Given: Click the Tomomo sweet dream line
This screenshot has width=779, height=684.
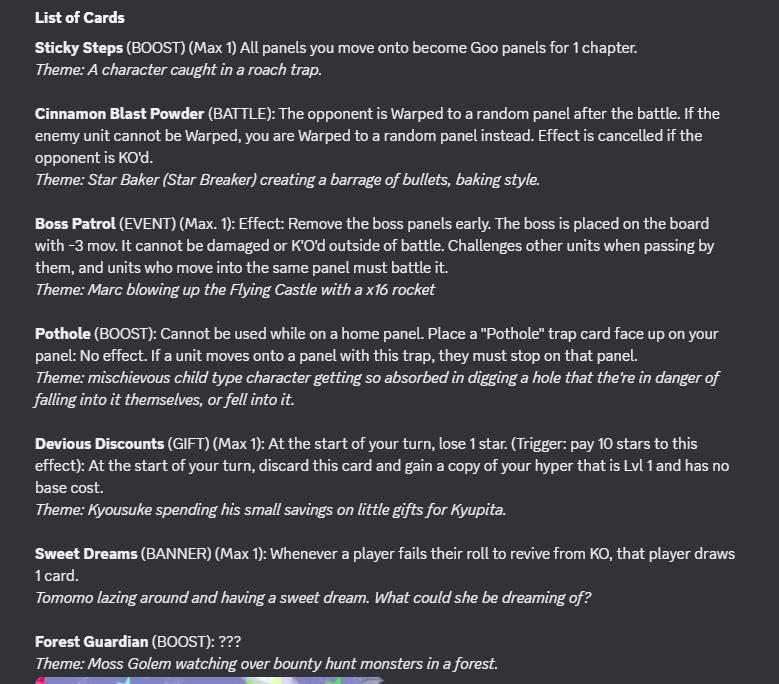Looking at the screenshot, I should coord(313,597).
